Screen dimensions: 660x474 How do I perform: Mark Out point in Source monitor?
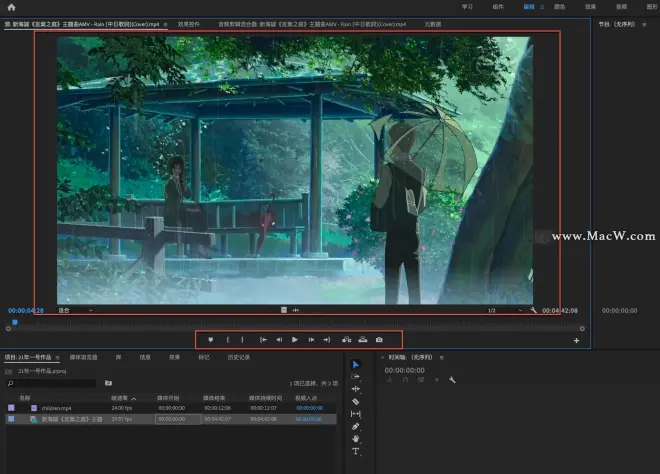[242, 340]
